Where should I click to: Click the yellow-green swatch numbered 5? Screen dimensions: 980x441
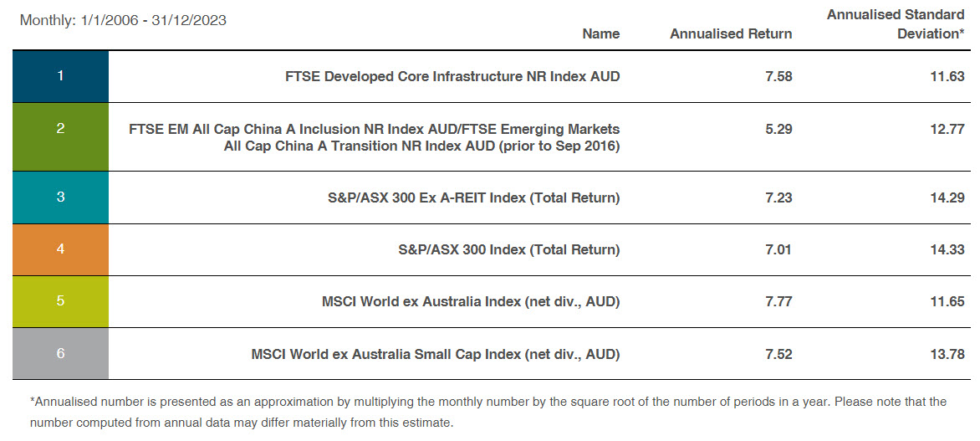click(60, 301)
